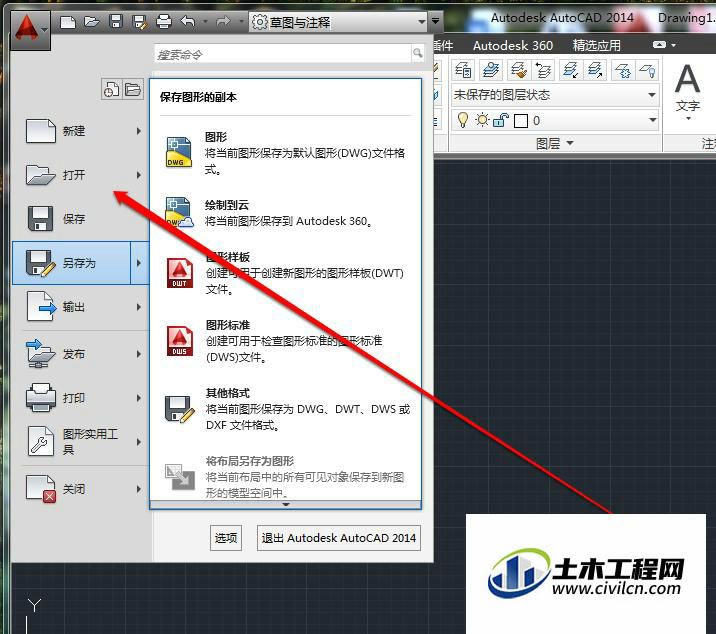This screenshot has width=716, height=634.
Task: Toggle layer 0 on/off lightbulb
Action: (x=463, y=120)
